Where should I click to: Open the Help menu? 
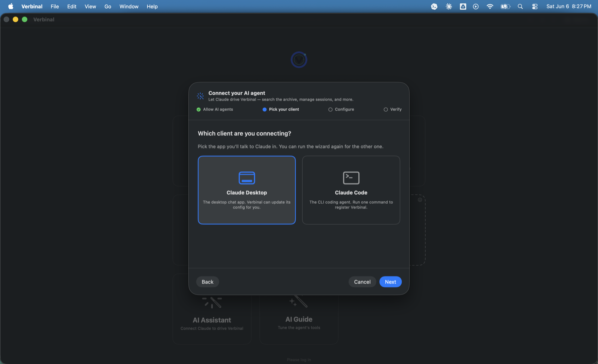point(152,6)
